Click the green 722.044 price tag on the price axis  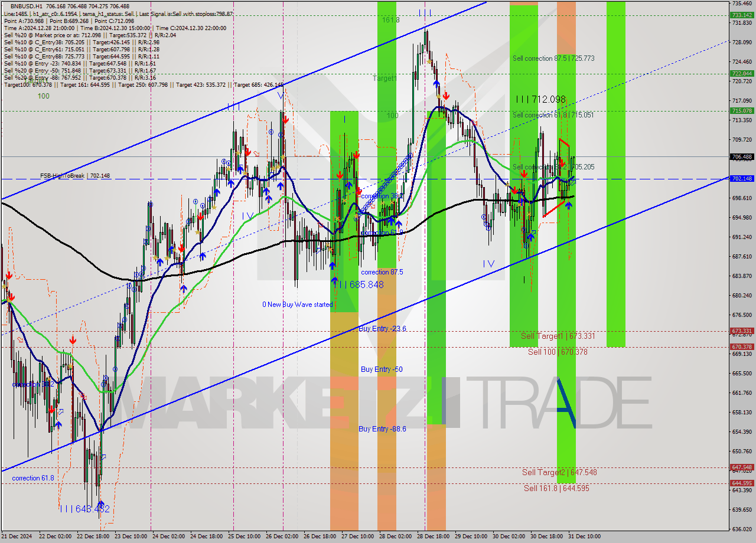click(742, 74)
